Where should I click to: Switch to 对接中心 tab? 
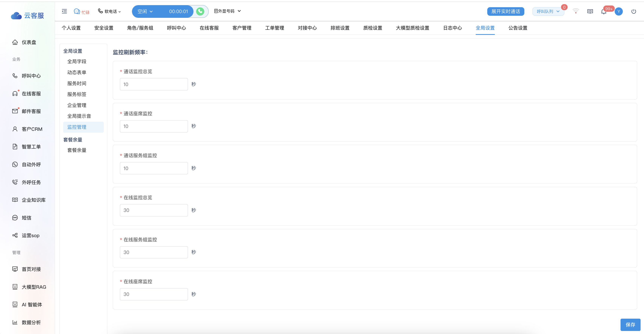click(x=307, y=28)
